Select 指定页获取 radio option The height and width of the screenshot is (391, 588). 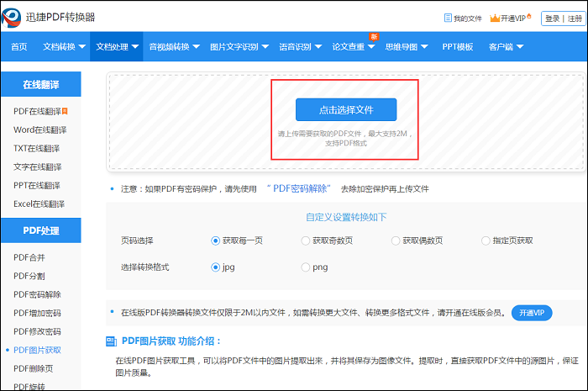point(486,240)
